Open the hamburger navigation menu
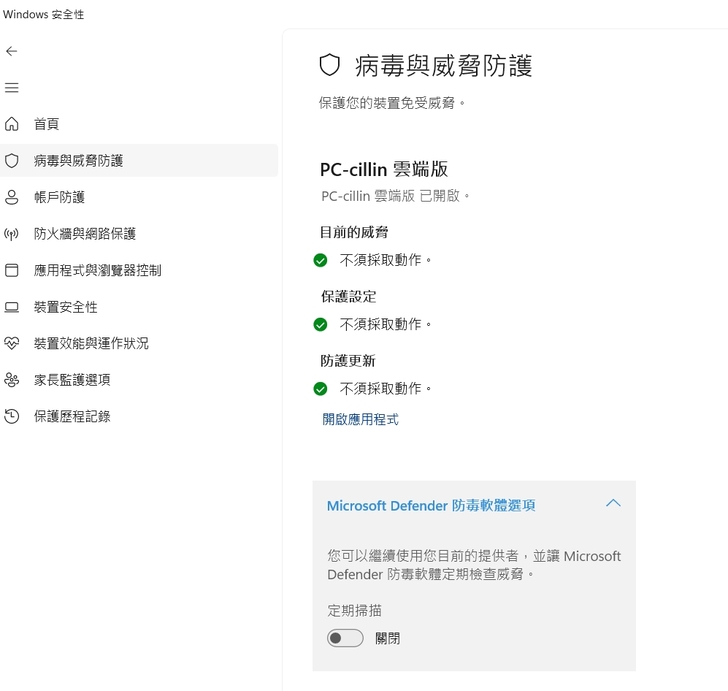 click(x=12, y=88)
